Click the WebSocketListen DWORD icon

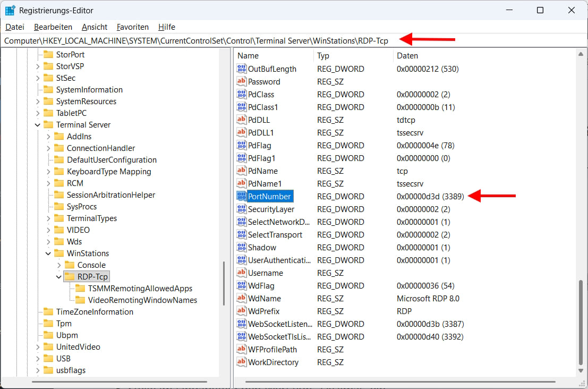[242, 324]
